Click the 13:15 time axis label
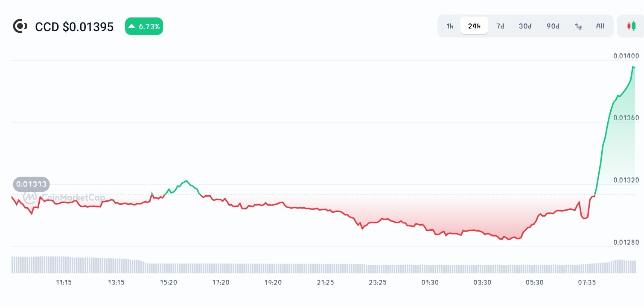644x307 pixels. click(116, 282)
